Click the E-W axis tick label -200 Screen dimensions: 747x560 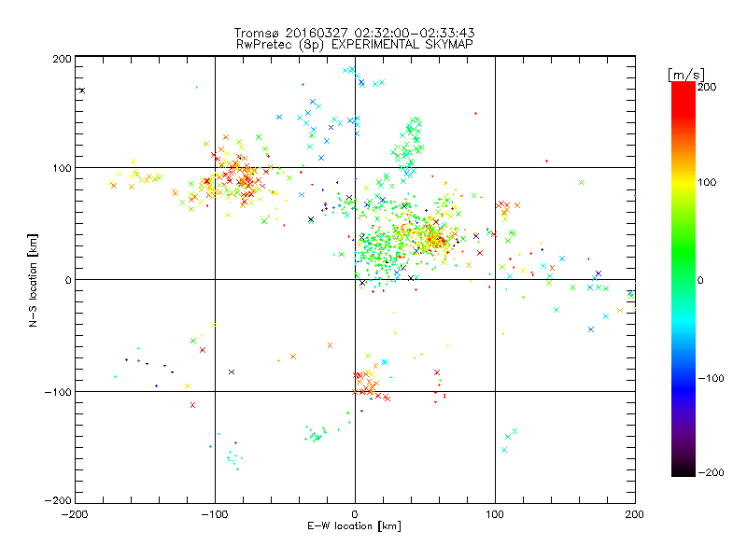pos(75,514)
